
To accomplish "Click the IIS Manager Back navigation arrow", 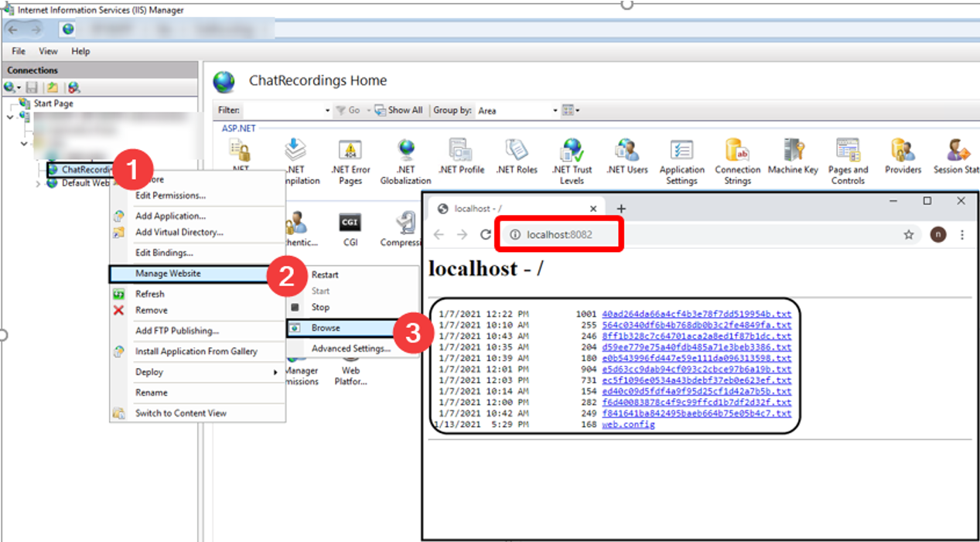I will (x=14, y=29).
